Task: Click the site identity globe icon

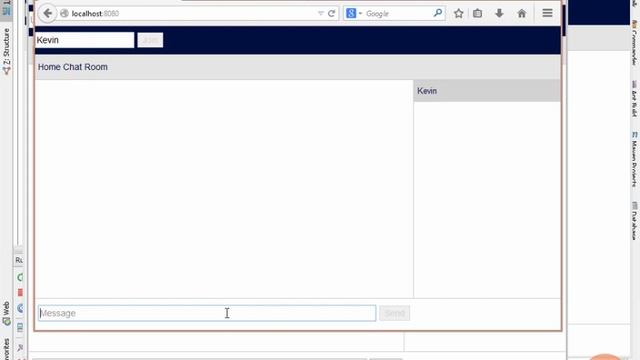Action: (x=64, y=13)
